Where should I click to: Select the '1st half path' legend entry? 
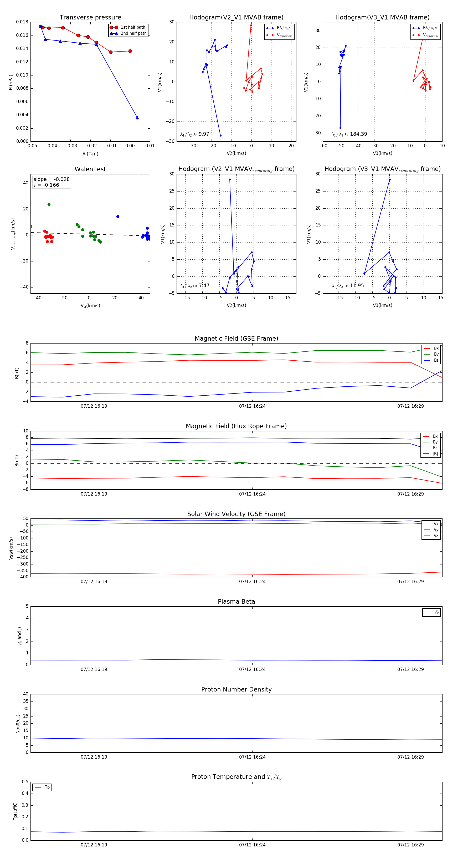pos(128,27)
